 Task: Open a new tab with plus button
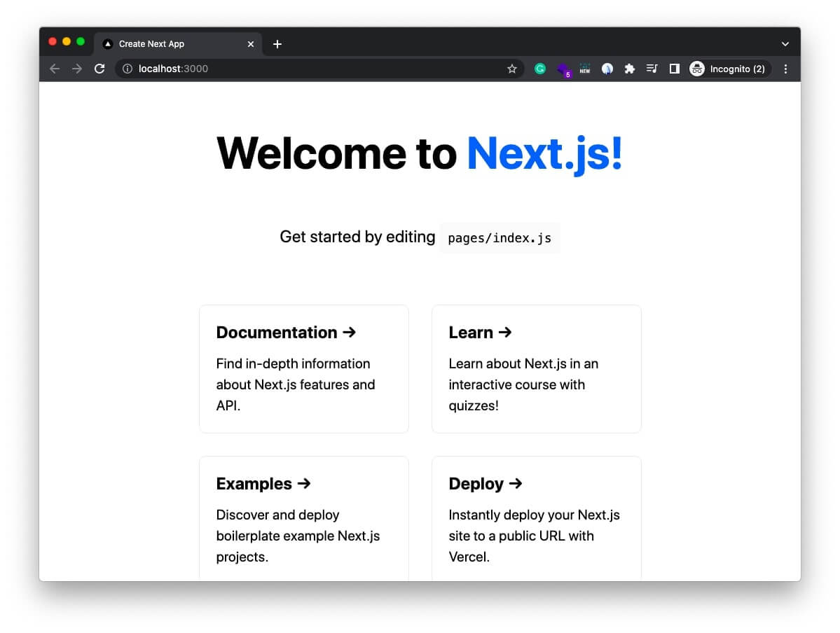click(x=277, y=44)
